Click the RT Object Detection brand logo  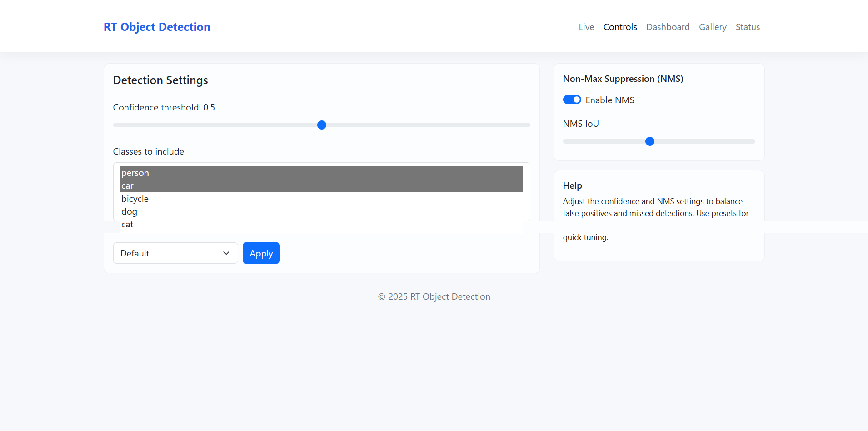[157, 27]
